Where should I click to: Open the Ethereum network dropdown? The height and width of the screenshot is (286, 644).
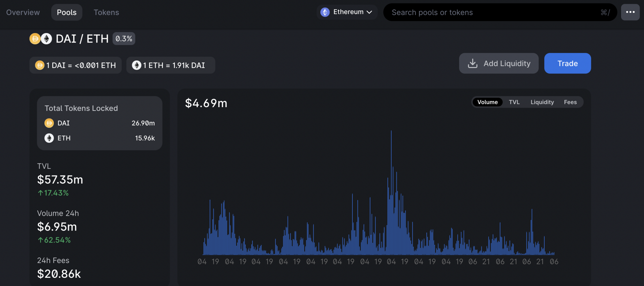tap(347, 12)
